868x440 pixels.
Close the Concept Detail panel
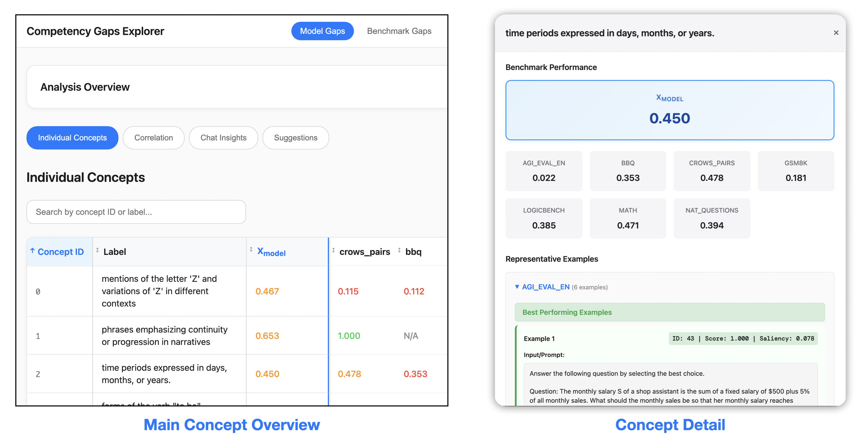pos(836,33)
